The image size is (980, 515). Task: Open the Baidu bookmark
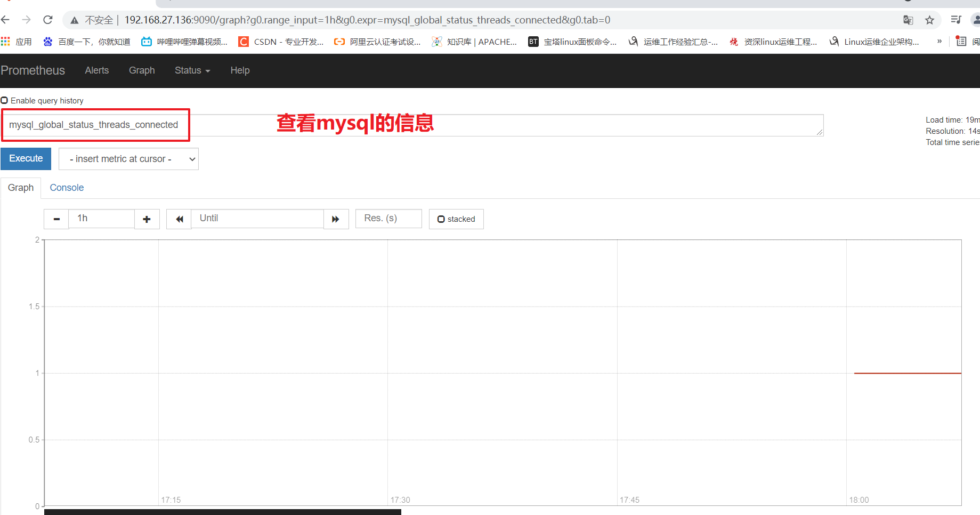87,42
